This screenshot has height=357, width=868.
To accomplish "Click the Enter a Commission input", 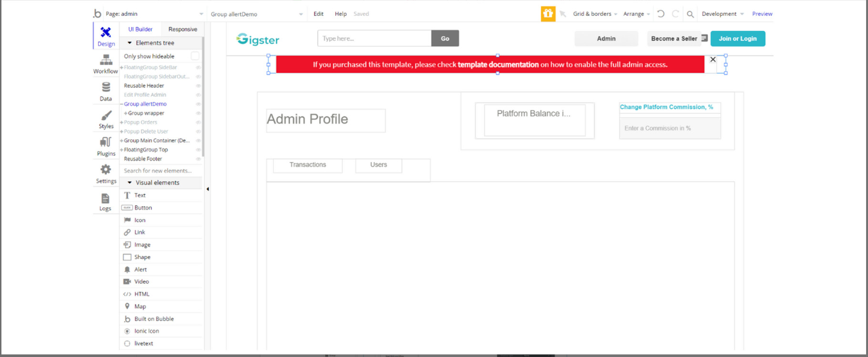I will (x=670, y=128).
